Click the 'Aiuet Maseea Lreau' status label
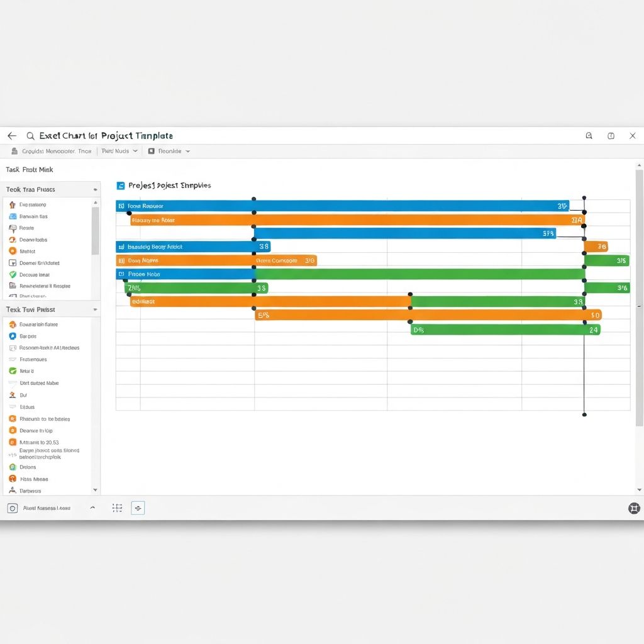The width and height of the screenshot is (644, 644). pyautogui.click(x=47, y=508)
